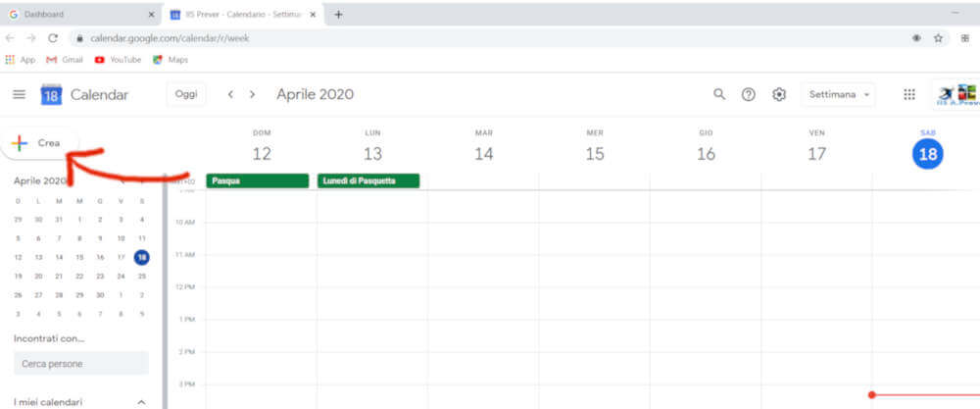Open the settings gear menu
This screenshot has height=409, width=980.
(779, 94)
